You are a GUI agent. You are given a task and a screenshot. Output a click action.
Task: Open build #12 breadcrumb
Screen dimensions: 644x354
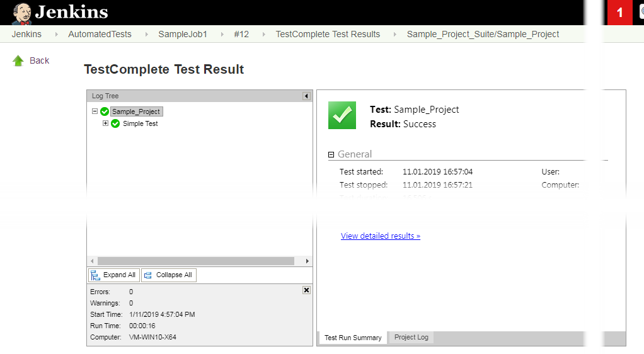pos(241,34)
